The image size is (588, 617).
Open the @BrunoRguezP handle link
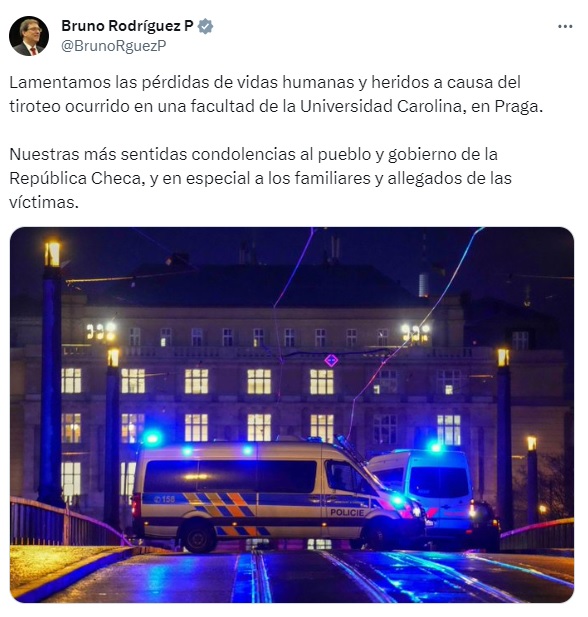coord(114,46)
